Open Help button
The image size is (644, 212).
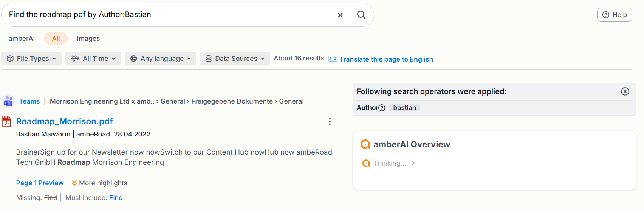pyautogui.click(x=615, y=15)
